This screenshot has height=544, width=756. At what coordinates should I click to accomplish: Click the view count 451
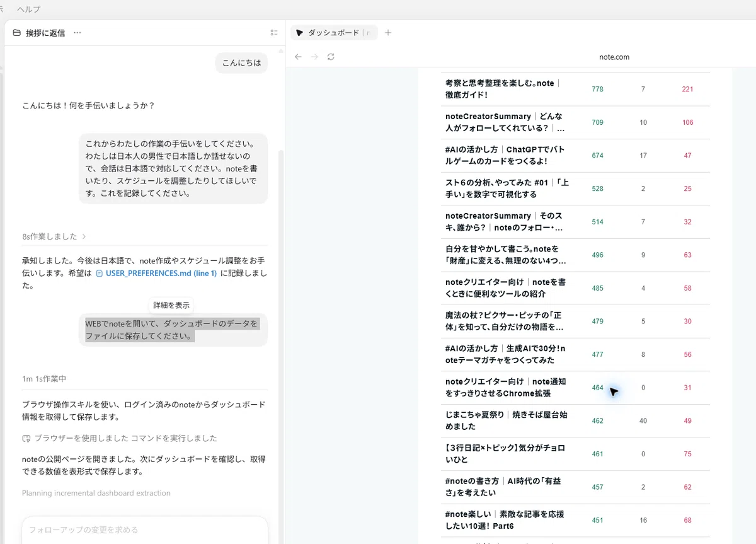coord(597,520)
